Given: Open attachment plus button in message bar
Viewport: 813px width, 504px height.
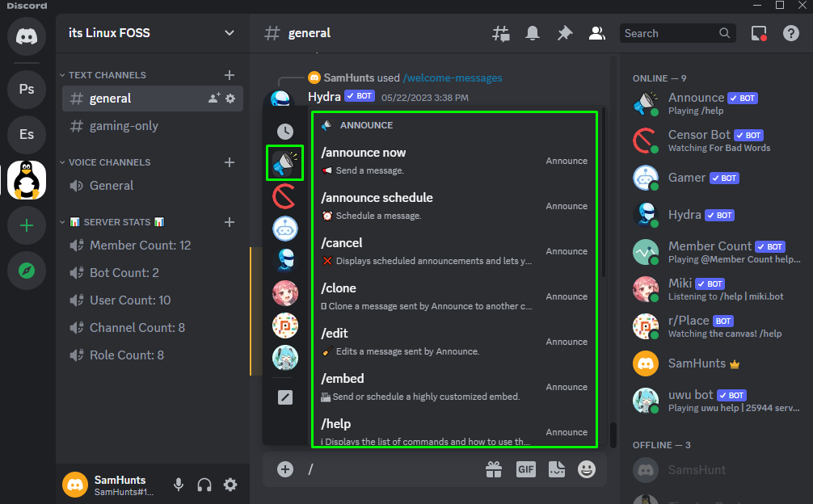Looking at the screenshot, I should click(x=284, y=469).
